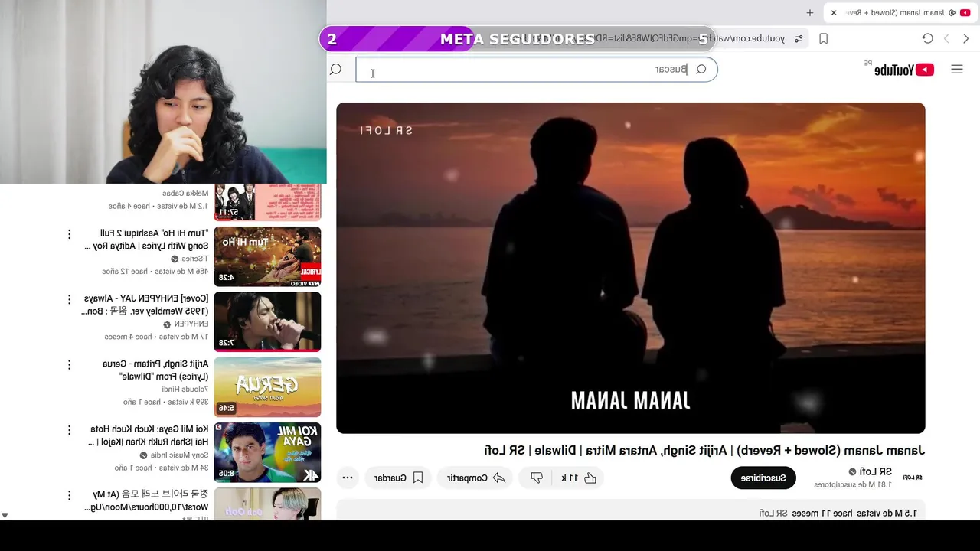Bookmark this page with the bookmark icon
980x551 pixels.
coord(824,38)
